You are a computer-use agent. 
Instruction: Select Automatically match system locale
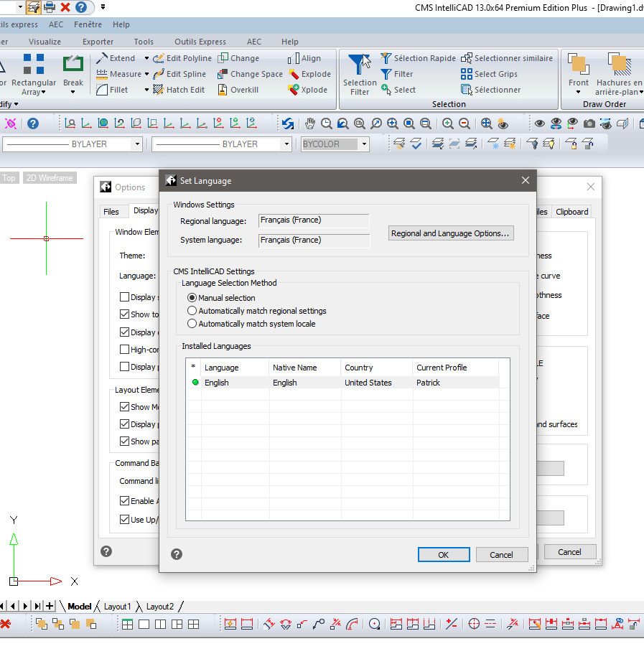[192, 324]
